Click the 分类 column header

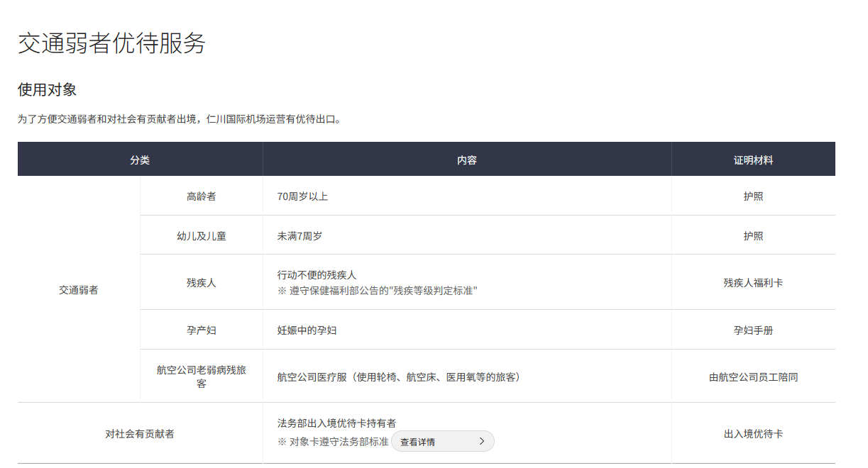pos(140,160)
